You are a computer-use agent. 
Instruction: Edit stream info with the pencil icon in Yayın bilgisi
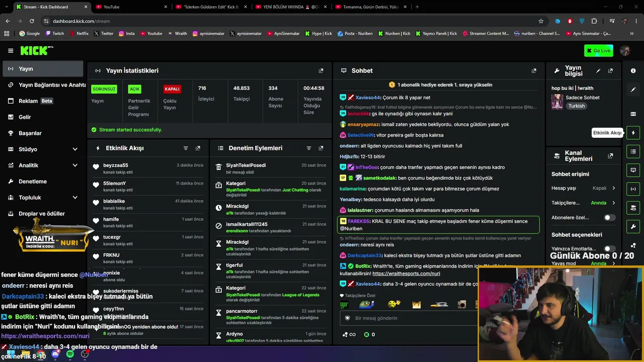click(x=598, y=71)
